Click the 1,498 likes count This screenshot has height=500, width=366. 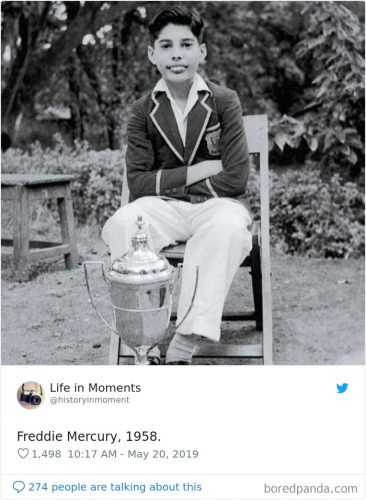point(46,454)
